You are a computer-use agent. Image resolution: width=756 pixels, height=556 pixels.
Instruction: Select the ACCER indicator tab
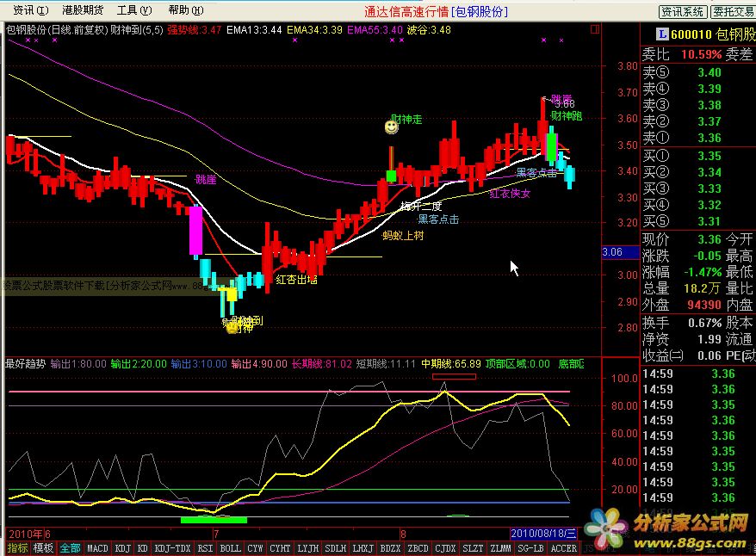coord(564,548)
